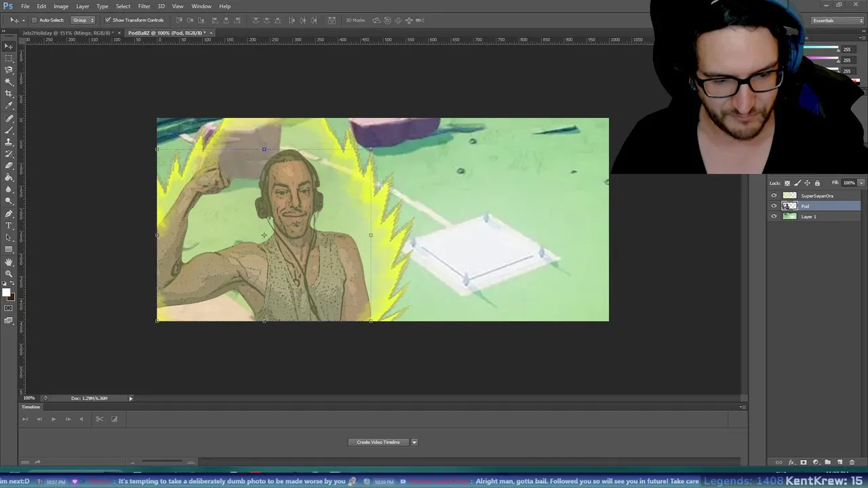Image resolution: width=868 pixels, height=488 pixels.
Task: Swap foreground and background colors
Action: (x=14, y=285)
